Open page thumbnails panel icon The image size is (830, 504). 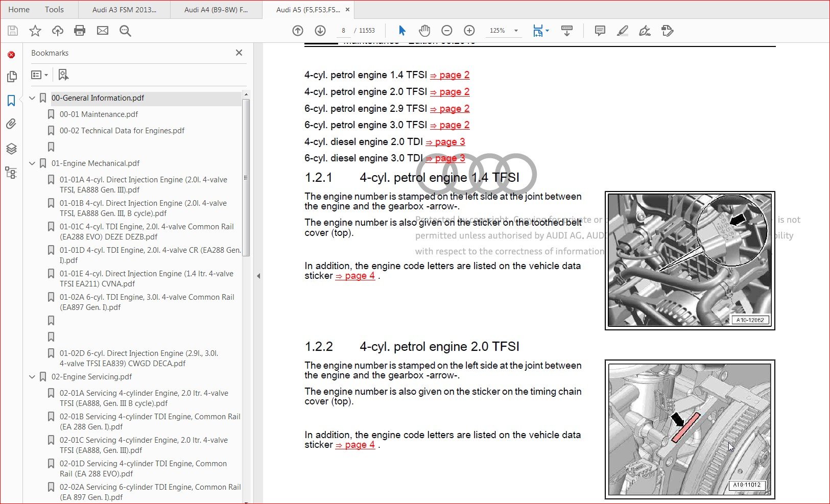tap(11, 77)
